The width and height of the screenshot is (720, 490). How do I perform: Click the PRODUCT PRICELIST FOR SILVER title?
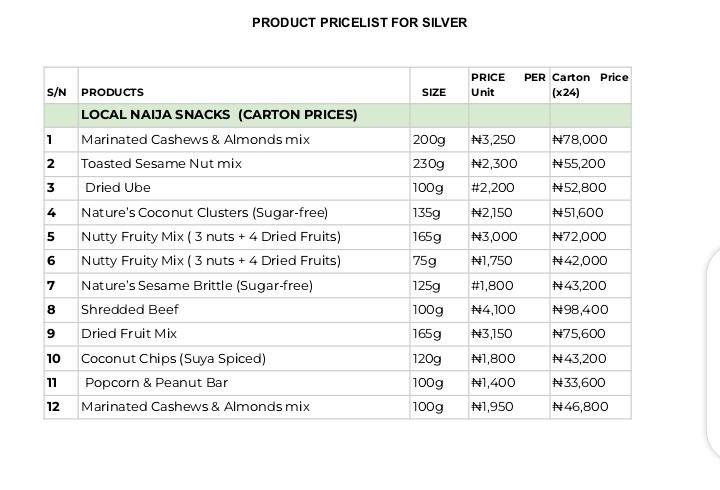coord(359,23)
